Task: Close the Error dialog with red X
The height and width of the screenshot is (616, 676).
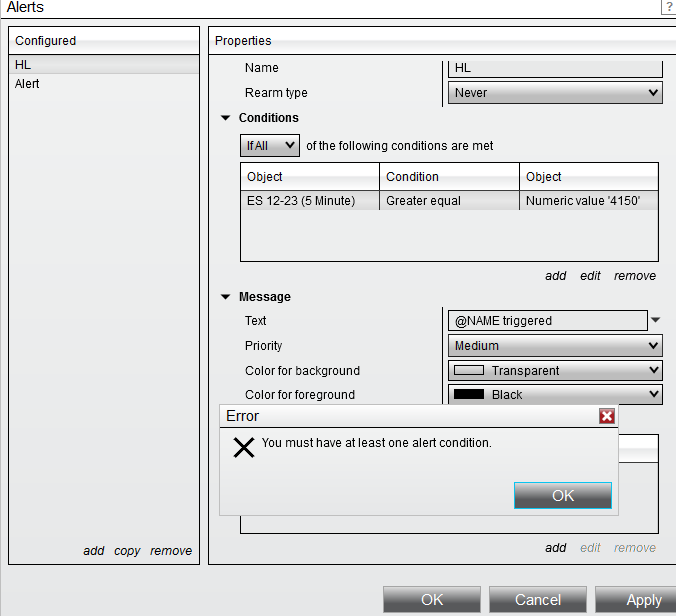Action: 607,416
